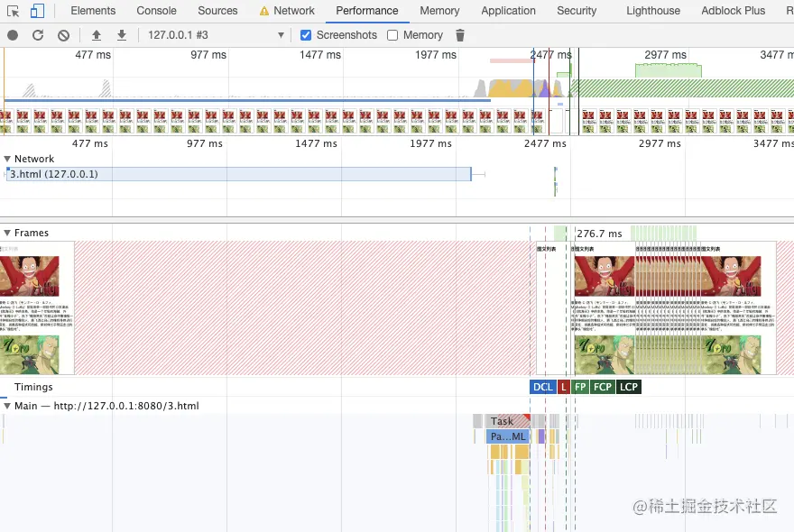Image resolution: width=794 pixels, height=532 pixels.
Task: Open the Adblock Plus tab
Action: point(733,11)
